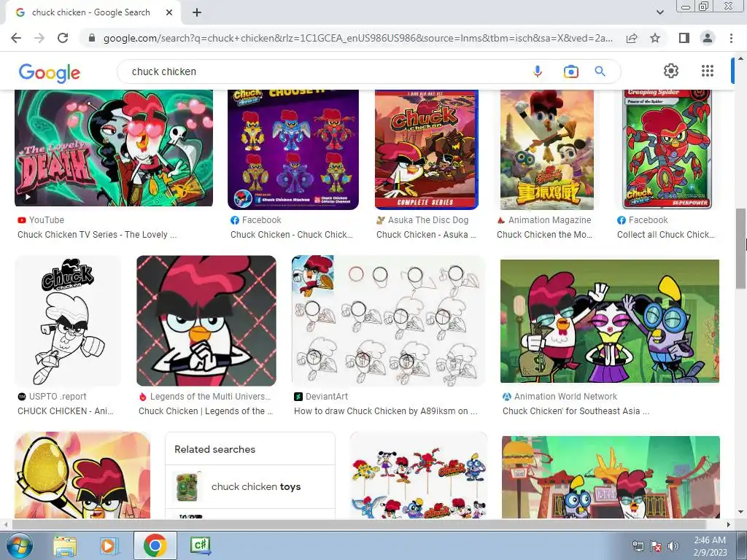The image size is (747, 560).
Task: Open the USPTO black-and-white logo image
Action: click(68, 321)
